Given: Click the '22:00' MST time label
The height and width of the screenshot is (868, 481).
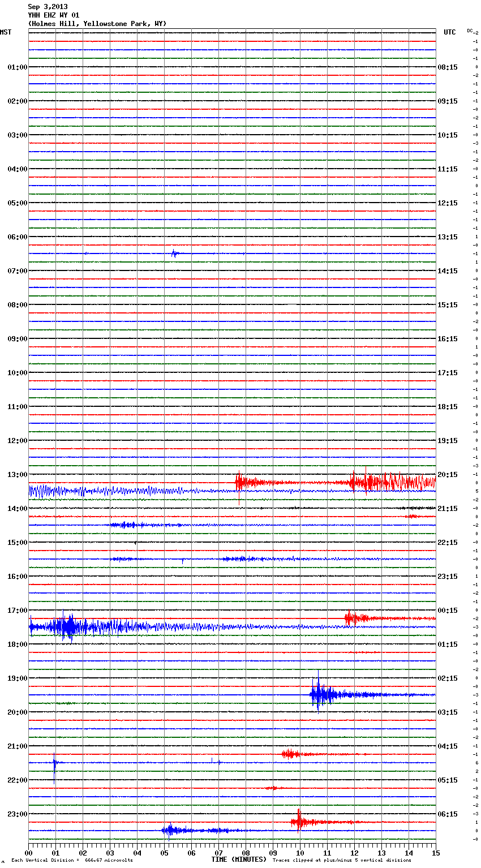Looking at the screenshot, I should pyautogui.click(x=18, y=780).
